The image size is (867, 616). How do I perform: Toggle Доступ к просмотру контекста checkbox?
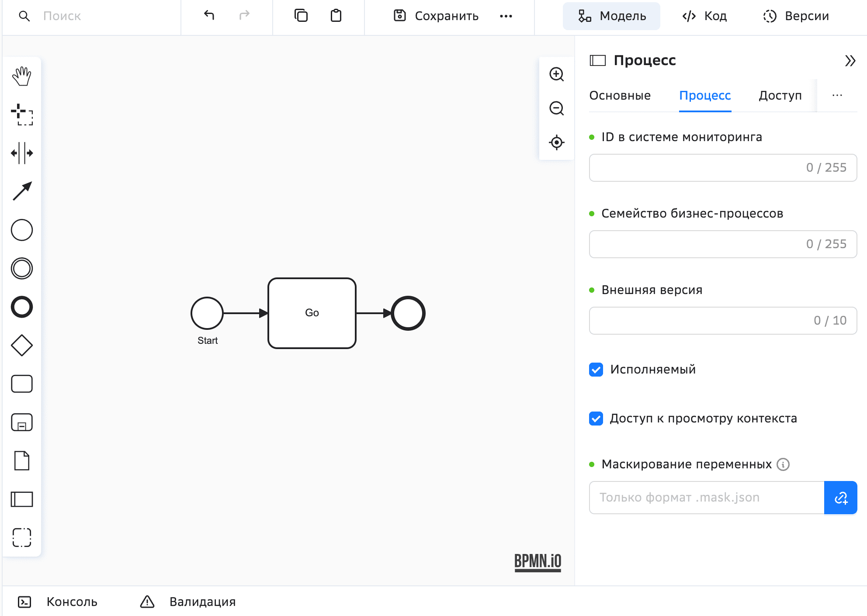tap(596, 419)
